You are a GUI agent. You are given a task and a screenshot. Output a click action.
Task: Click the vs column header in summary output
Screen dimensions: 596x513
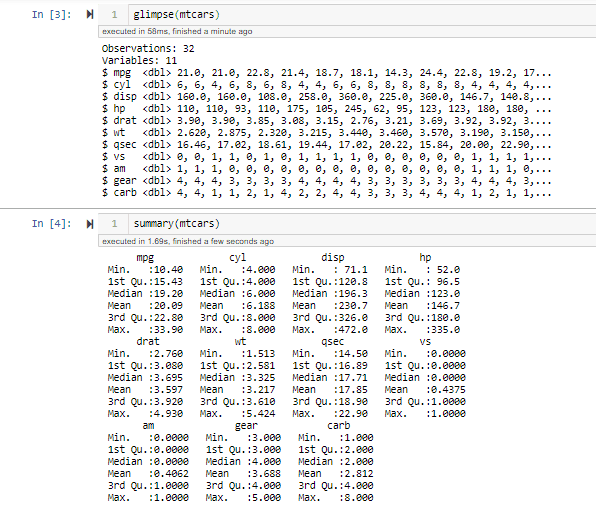[425, 342]
